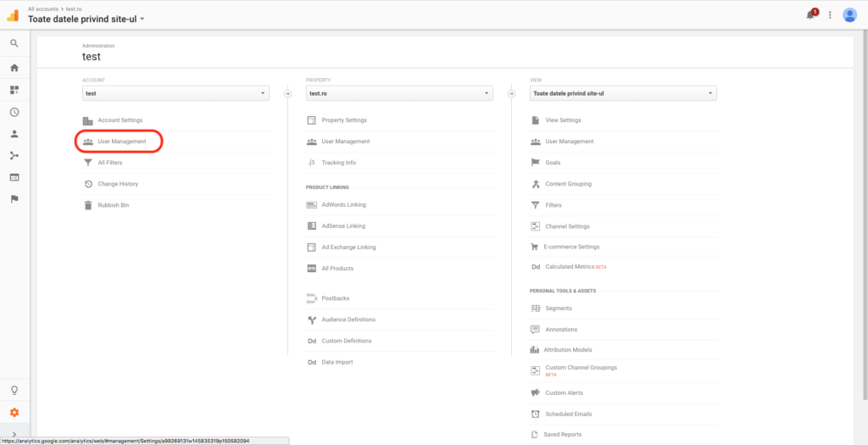Expand the Account dropdown showing test
This screenshot has height=445, width=868.
tap(175, 93)
